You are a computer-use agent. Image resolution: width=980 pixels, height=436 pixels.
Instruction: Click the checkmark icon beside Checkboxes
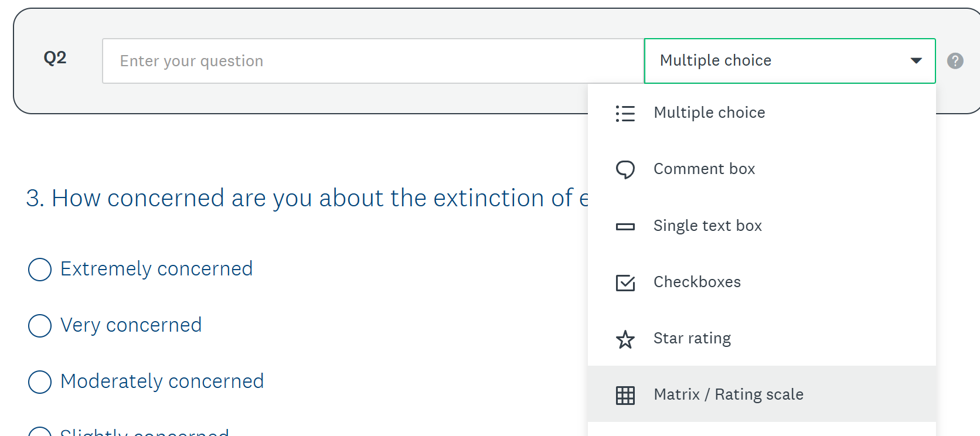point(625,282)
